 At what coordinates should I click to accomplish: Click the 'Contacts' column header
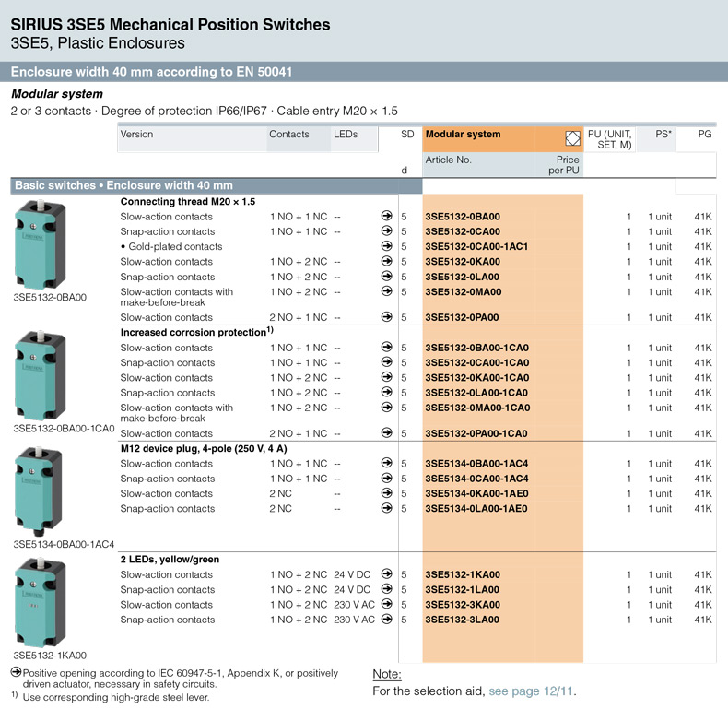pyautogui.click(x=289, y=135)
